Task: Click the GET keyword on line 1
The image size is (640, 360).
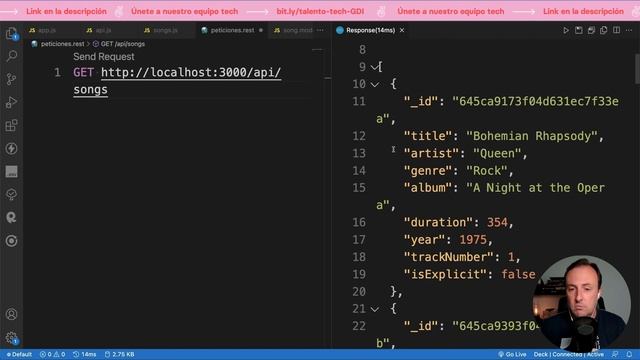Action: click(83, 73)
